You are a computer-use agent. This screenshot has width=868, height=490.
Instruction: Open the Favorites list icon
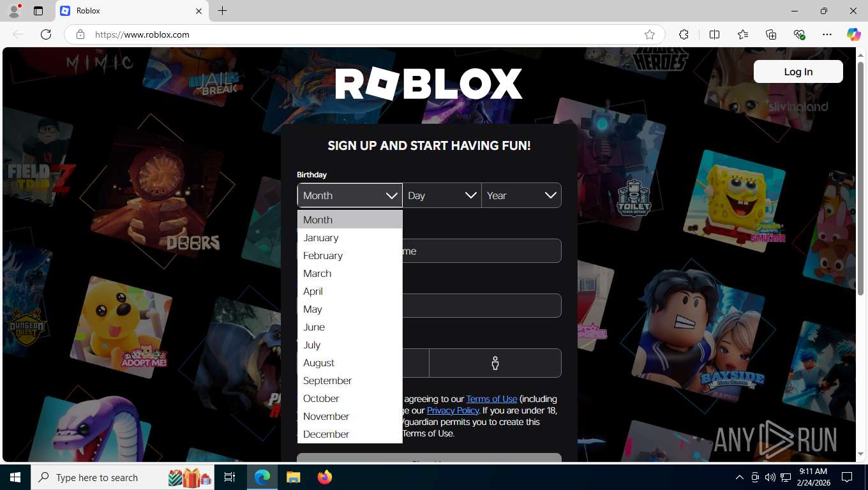coord(743,34)
